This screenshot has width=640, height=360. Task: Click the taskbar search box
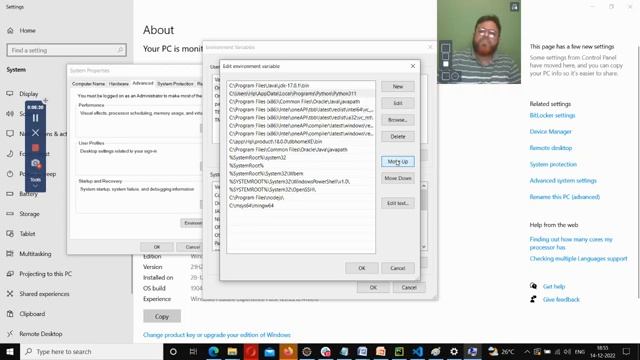pyautogui.click(x=91, y=351)
